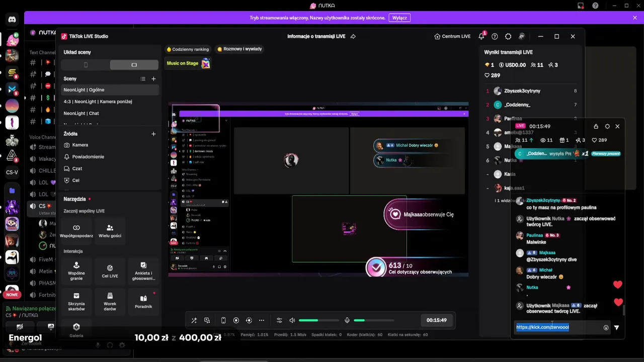Open Skrzynia skarbów tool
Image resolution: width=644 pixels, height=362 pixels.
[76, 302]
